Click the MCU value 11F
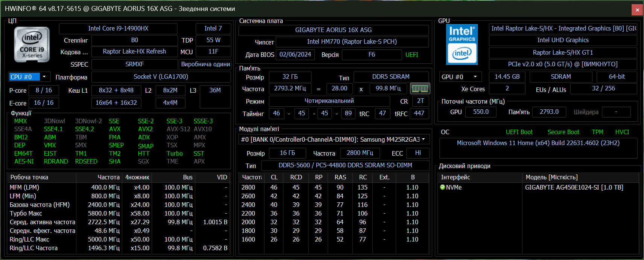 213,52
